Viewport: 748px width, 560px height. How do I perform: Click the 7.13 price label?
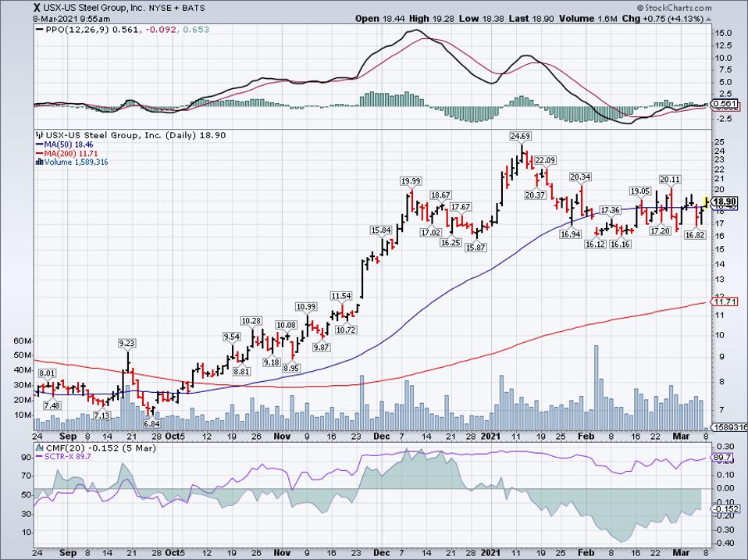point(102,416)
